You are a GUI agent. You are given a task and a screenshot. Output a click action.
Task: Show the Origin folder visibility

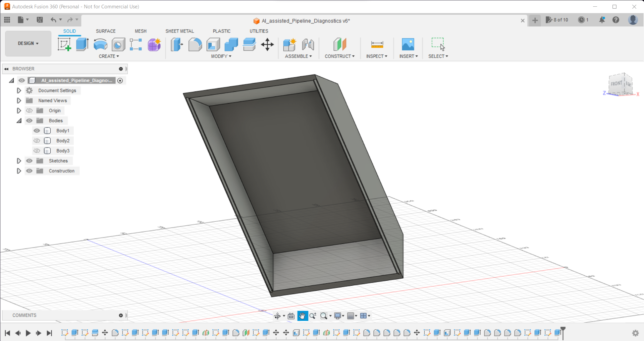click(29, 111)
